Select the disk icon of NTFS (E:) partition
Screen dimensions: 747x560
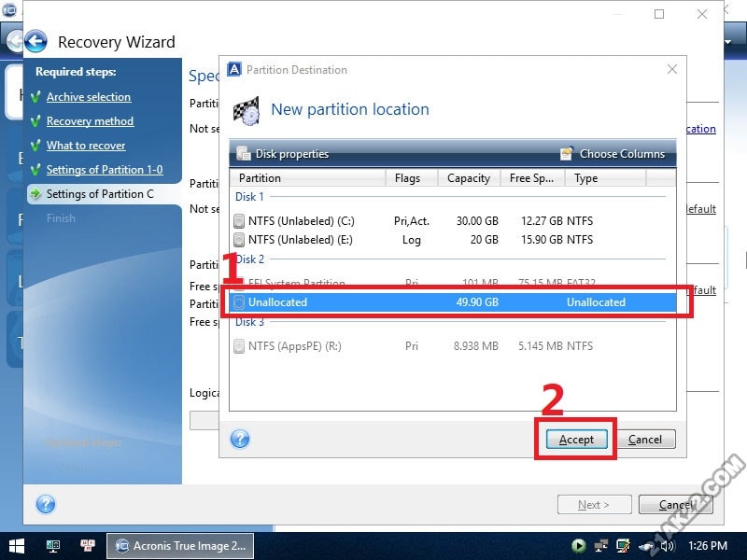click(239, 239)
